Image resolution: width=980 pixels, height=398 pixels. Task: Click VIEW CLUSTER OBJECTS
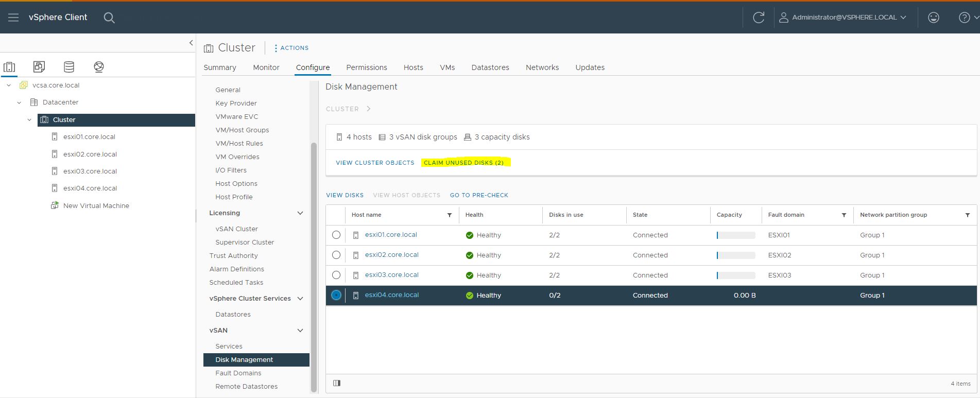pyautogui.click(x=375, y=163)
